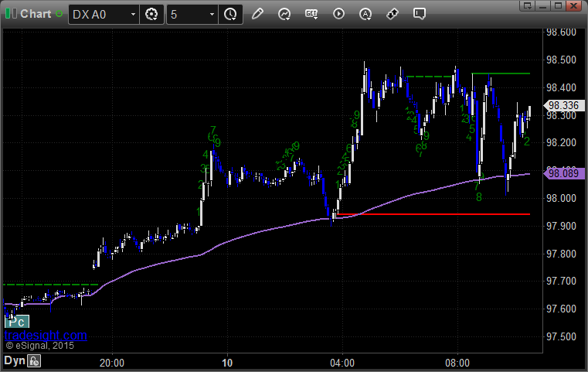Open the chart comment bubble icon
Screen dimensions: 588x372
tap(420, 14)
